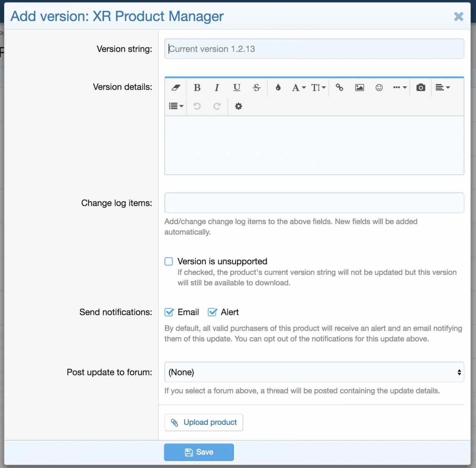Apply Underline formatting in editor
Screen dimensions: 476x468
(237, 88)
